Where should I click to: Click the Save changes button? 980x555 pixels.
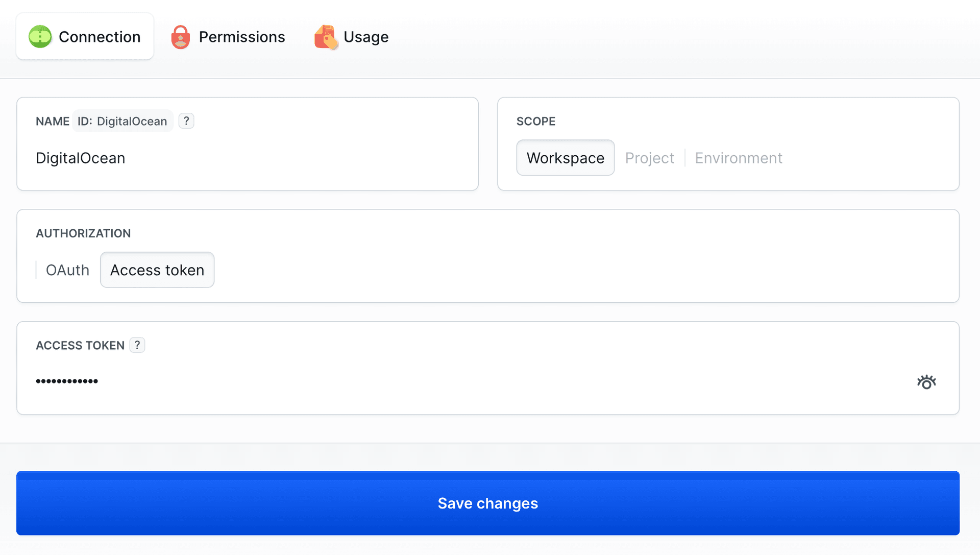coord(487,503)
